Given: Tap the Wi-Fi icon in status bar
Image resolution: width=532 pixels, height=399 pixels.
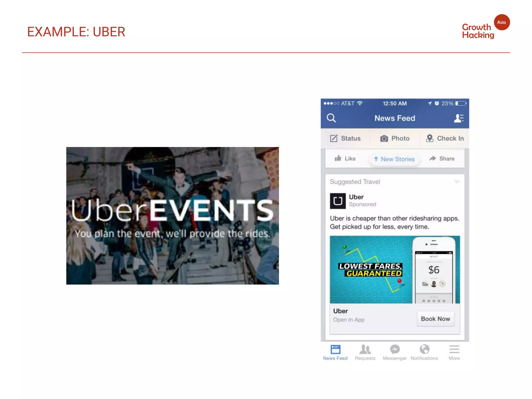Looking at the screenshot, I should pos(360,103).
